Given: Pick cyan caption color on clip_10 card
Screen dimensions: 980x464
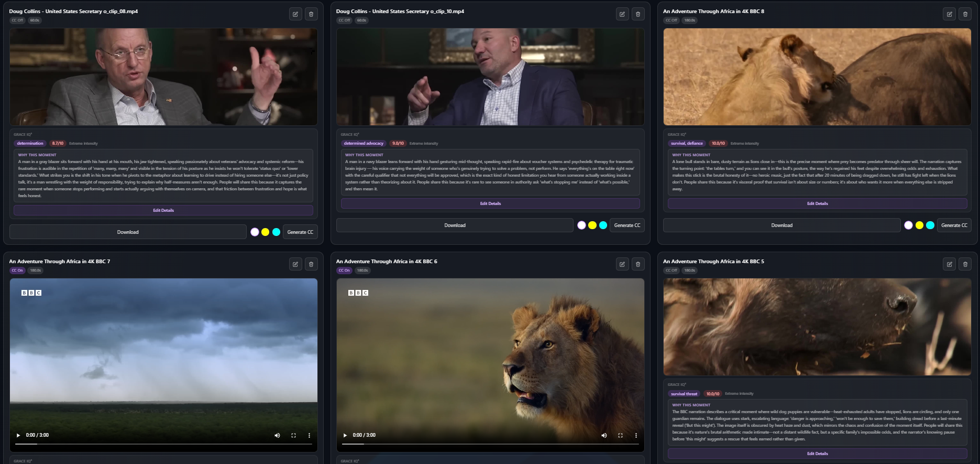Looking at the screenshot, I should [x=603, y=225].
